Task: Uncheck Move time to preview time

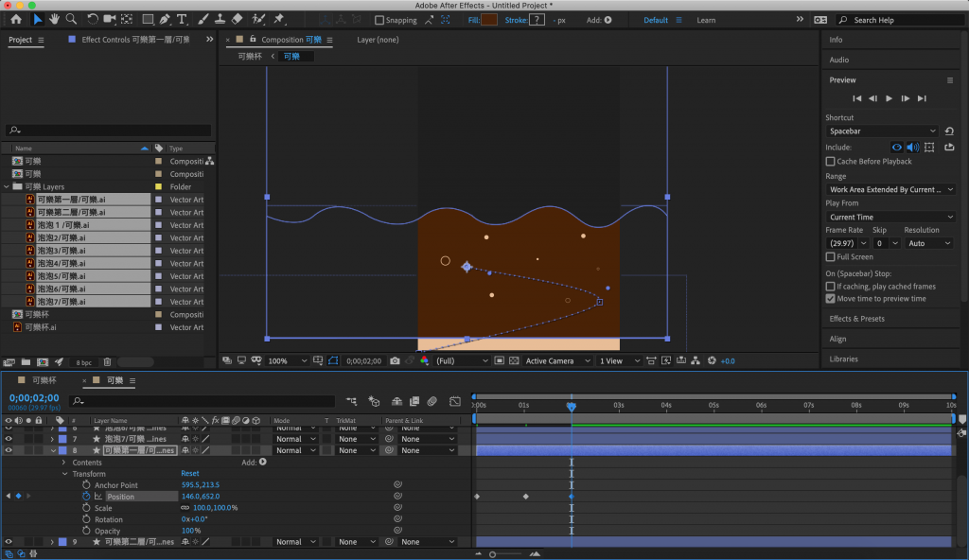Action: tap(831, 299)
